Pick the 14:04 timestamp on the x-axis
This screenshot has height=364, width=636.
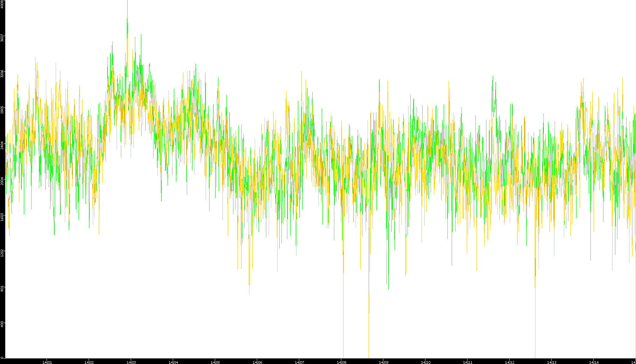click(173, 362)
